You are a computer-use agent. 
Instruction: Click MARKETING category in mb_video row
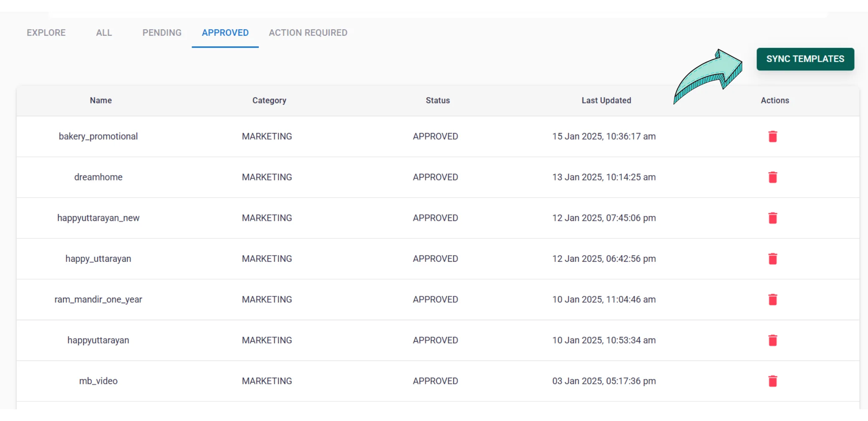pos(267,381)
